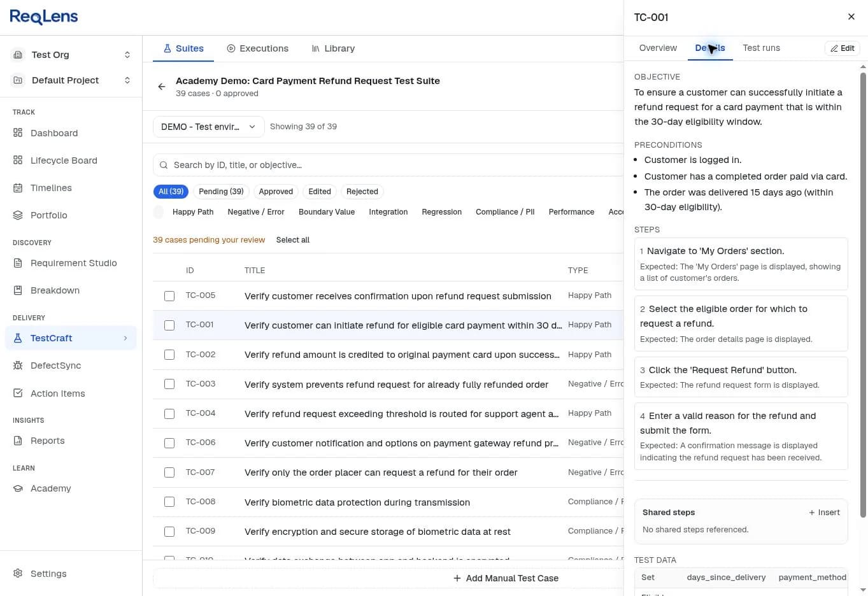Click the books icon on the Library tab
868x596 pixels.
tap(315, 48)
